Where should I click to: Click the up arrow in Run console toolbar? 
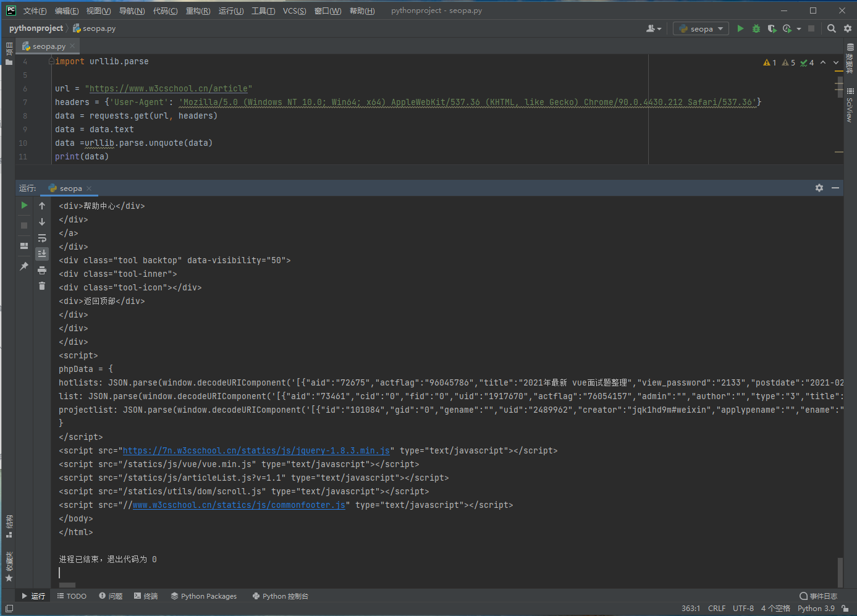click(42, 206)
